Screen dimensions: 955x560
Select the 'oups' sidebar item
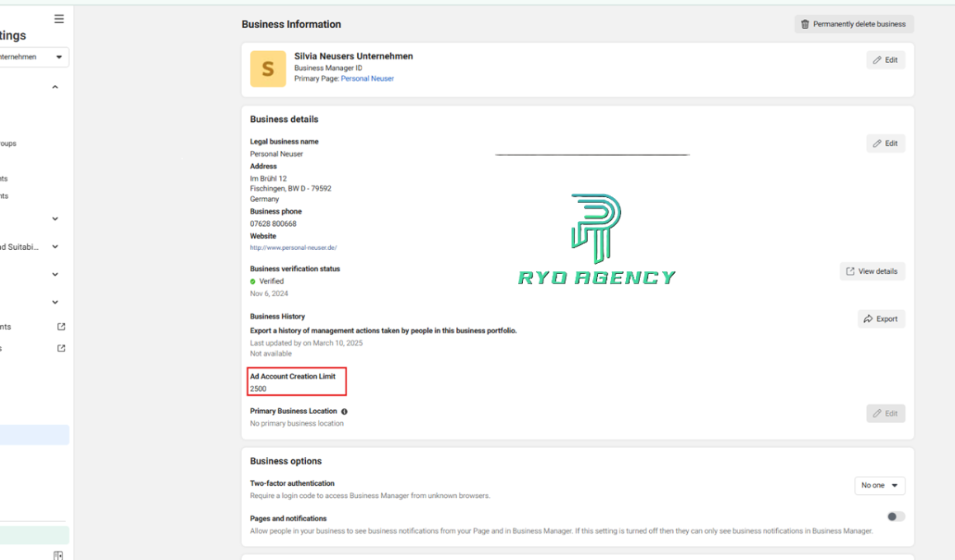tap(8, 144)
